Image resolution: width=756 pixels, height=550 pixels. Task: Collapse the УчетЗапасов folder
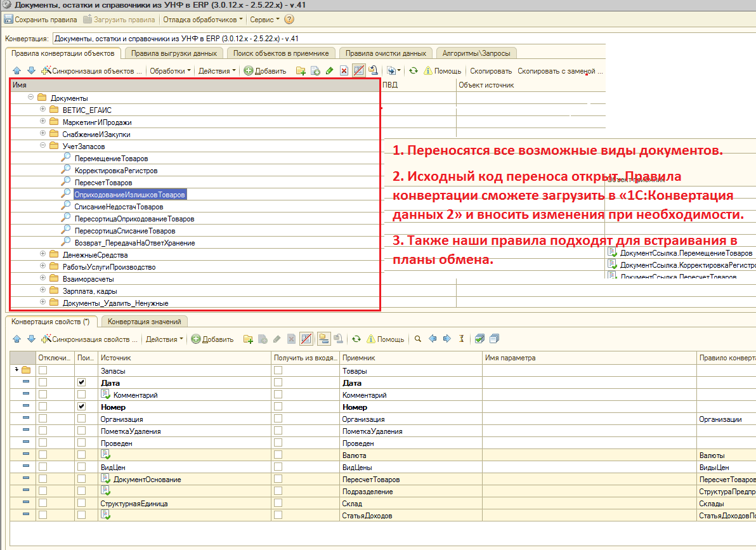pyautogui.click(x=43, y=145)
